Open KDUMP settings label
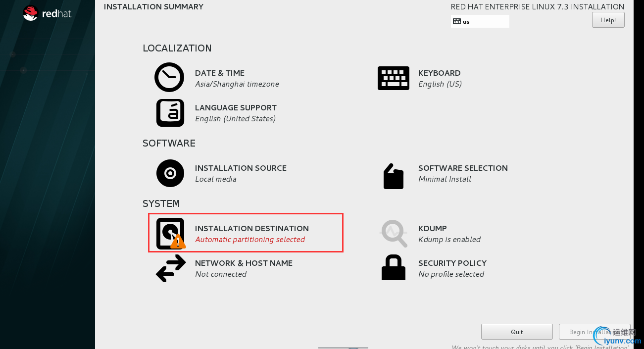 433,229
